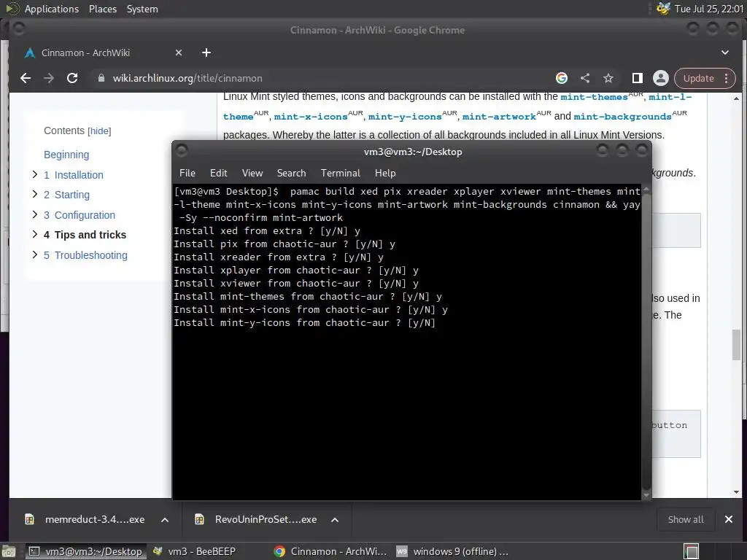
Task: Close the downloads bar
Action: pyautogui.click(x=729, y=519)
